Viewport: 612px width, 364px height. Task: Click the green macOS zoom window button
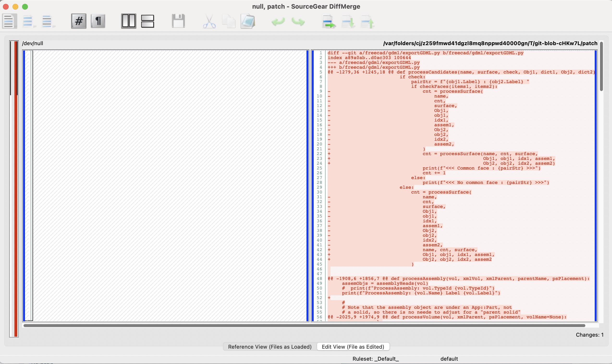point(25,7)
